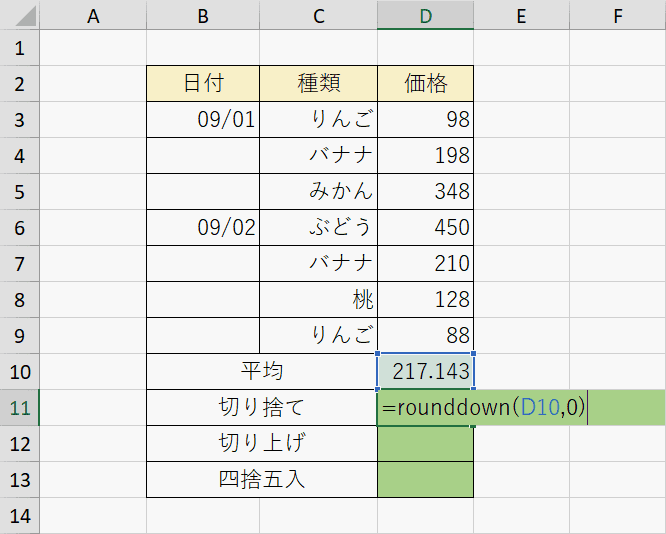Select row 8 header

(20, 299)
